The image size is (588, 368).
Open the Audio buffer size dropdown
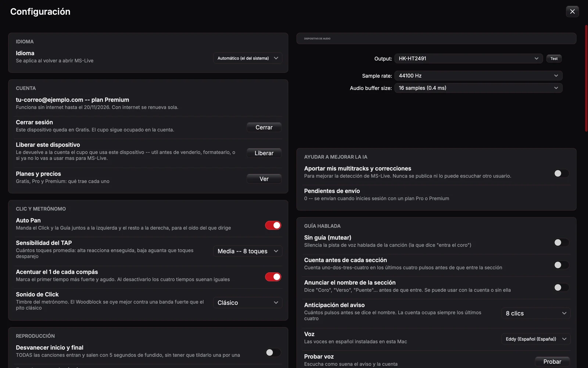click(x=478, y=88)
